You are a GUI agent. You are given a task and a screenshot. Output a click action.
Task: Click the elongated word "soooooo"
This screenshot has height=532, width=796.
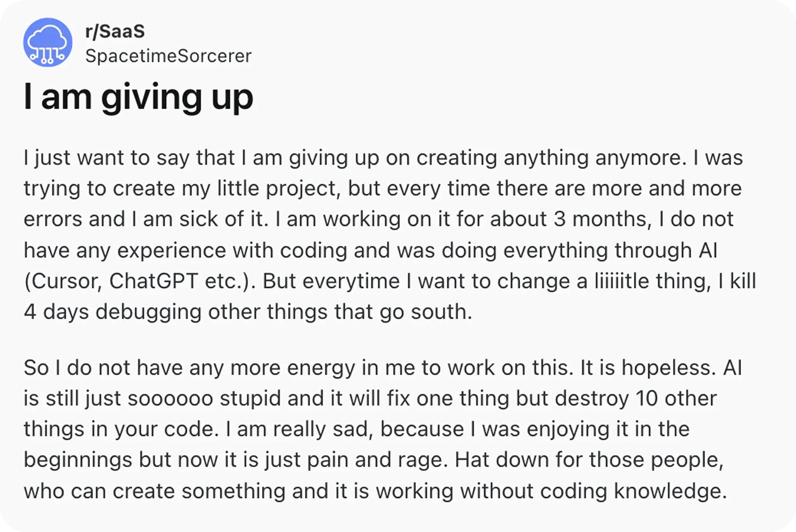[x=170, y=399]
